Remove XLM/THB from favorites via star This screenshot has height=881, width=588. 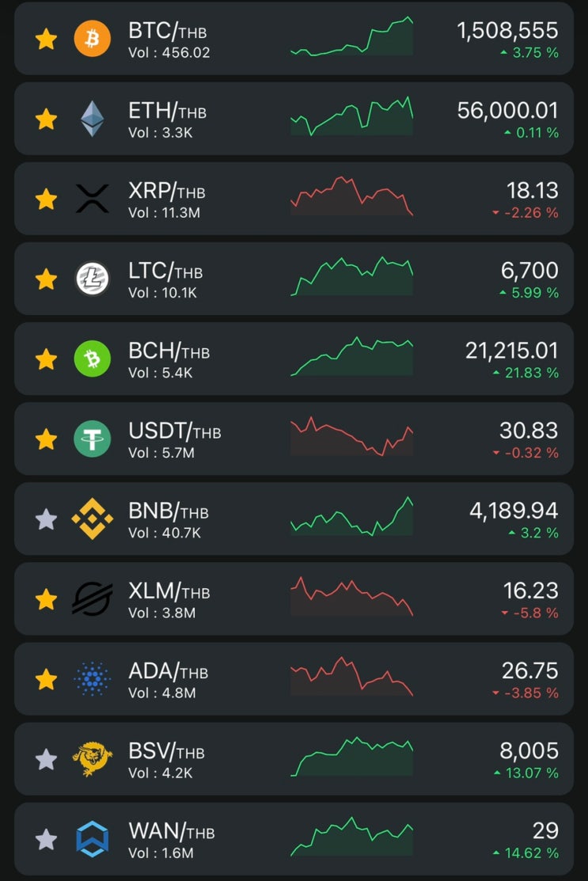(x=47, y=598)
